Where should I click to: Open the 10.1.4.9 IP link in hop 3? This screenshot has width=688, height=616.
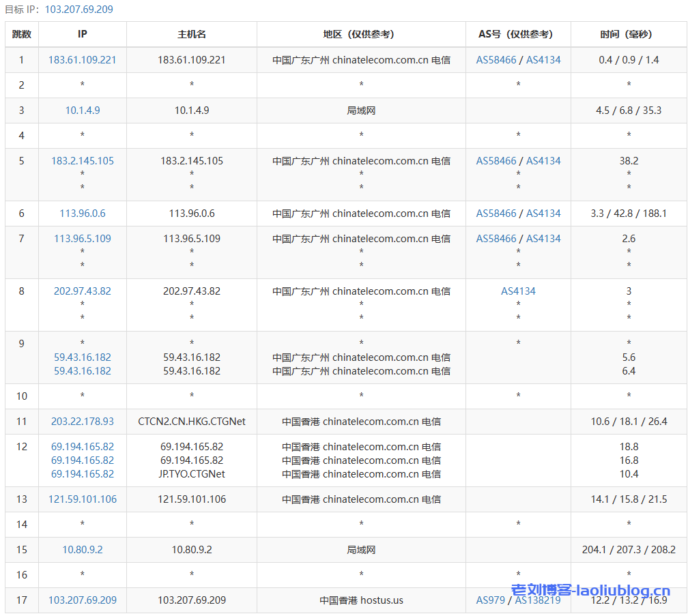[82, 111]
